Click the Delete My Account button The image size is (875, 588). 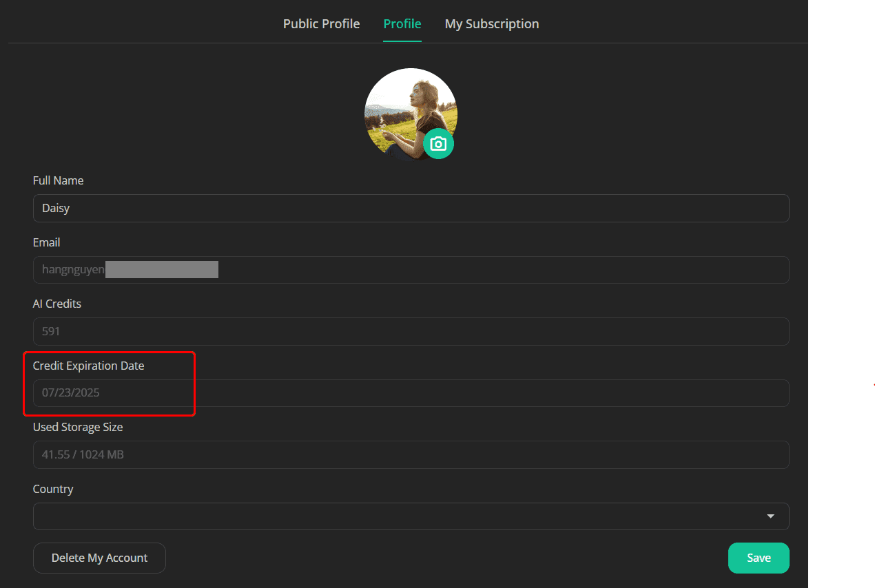(x=99, y=558)
